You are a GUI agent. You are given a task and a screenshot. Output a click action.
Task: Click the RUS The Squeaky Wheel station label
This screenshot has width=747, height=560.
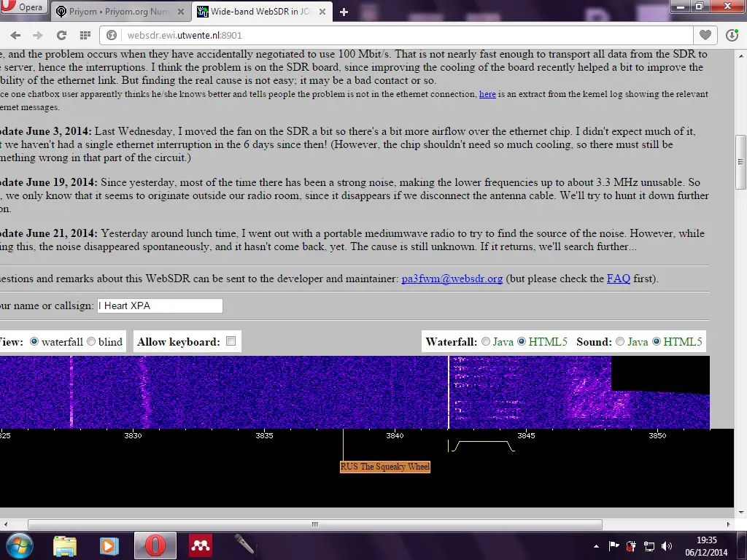(x=385, y=467)
